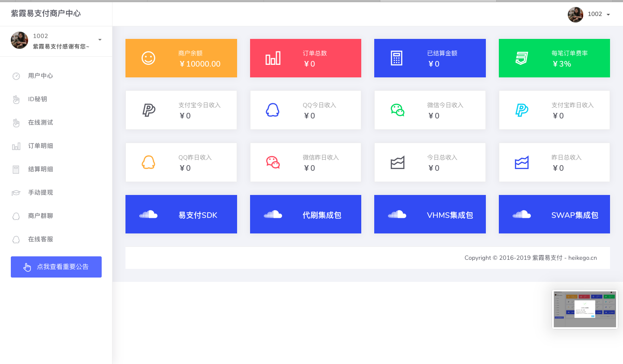Click the blue QQ penguin icon for QQ今日收入
This screenshot has height=364, width=623.
pos(273,110)
